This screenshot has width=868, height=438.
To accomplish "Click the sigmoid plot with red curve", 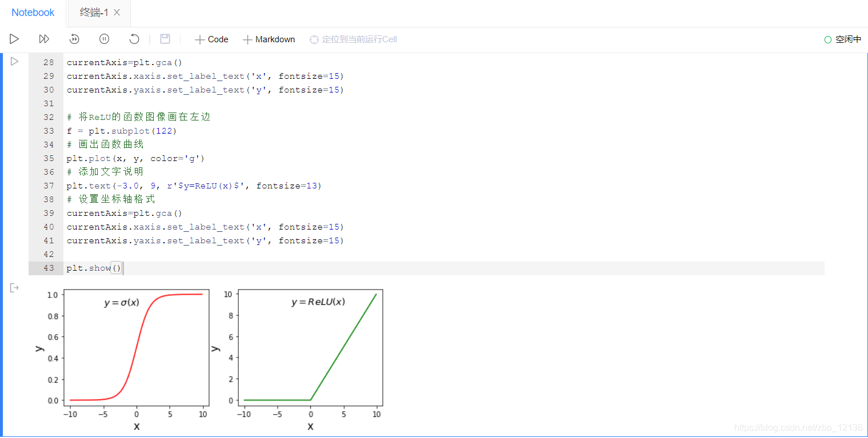I will click(x=136, y=348).
